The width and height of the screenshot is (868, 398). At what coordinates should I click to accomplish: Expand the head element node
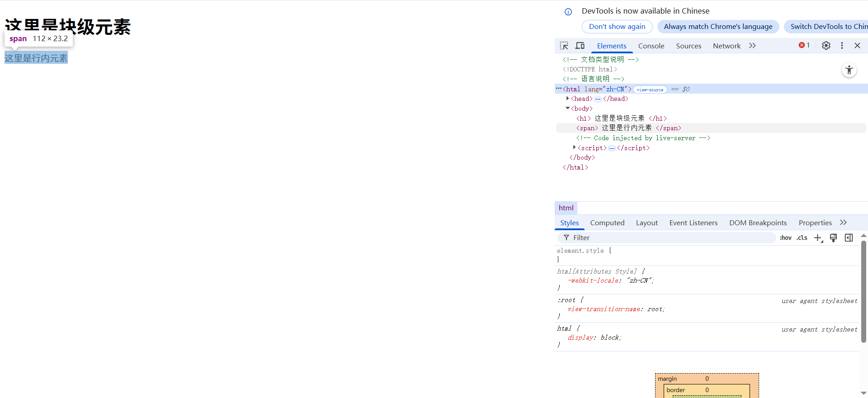[568, 99]
